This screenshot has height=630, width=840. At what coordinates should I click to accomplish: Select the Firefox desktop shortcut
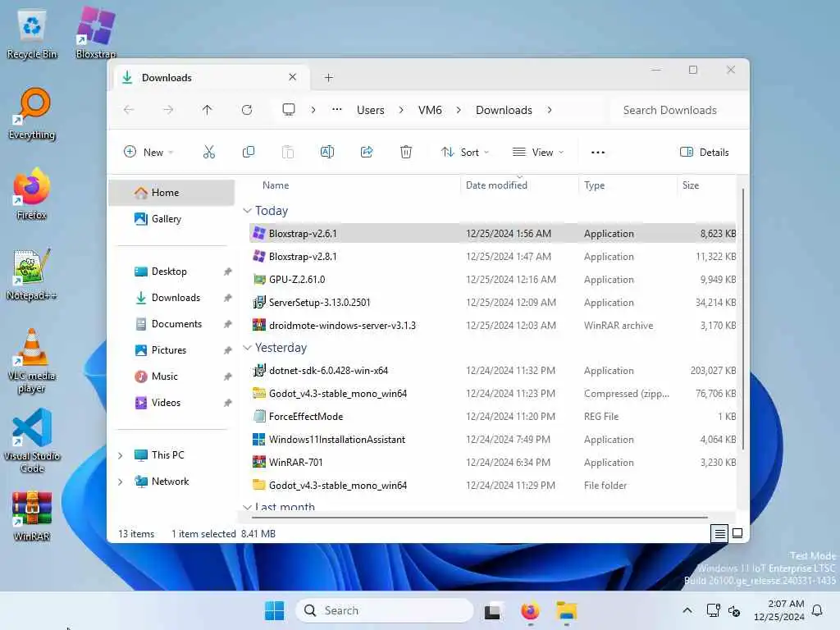click(32, 194)
